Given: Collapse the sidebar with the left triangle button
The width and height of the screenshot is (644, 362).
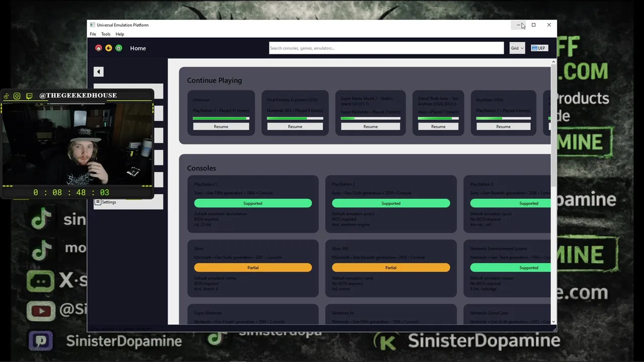Looking at the screenshot, I should point(99,72).
